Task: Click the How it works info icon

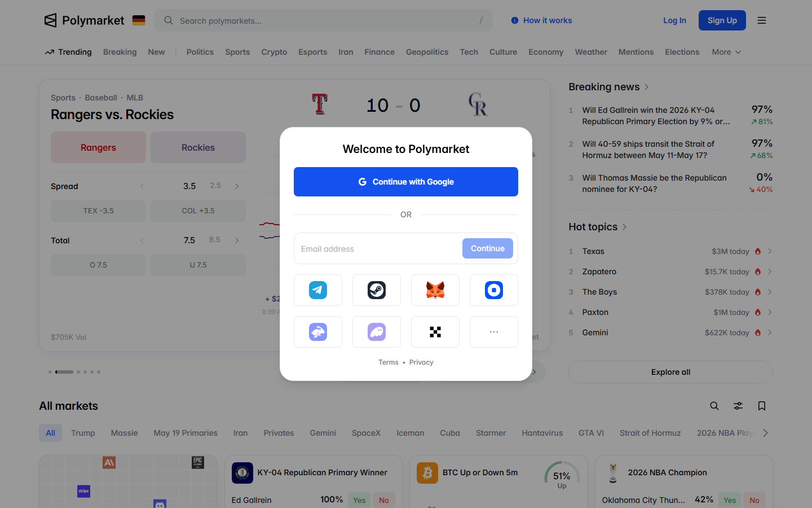Action: (x=515, y=20)
